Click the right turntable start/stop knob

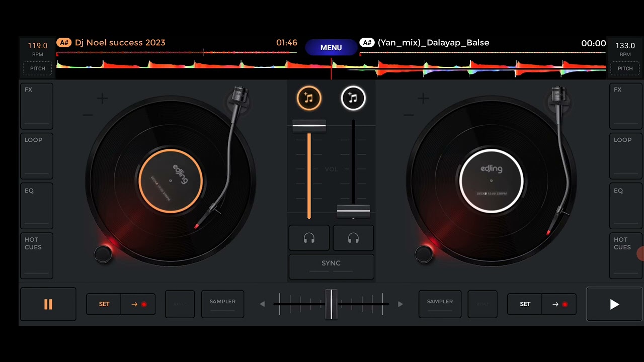pyautogui.click(x=424, y=254)
